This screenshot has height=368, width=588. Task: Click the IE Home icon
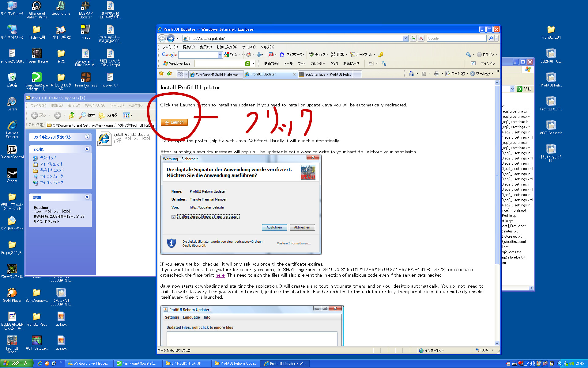click(412, 74)
